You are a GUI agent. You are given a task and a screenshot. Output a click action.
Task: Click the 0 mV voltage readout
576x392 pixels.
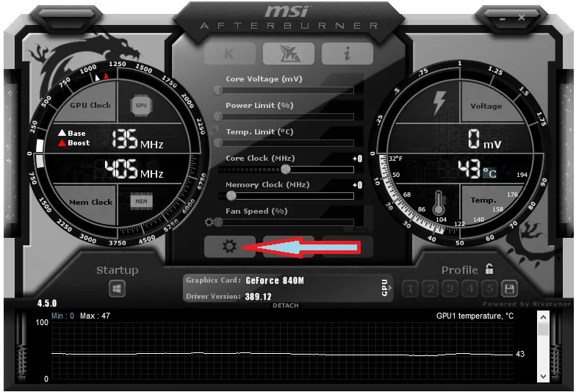[485, 139]
